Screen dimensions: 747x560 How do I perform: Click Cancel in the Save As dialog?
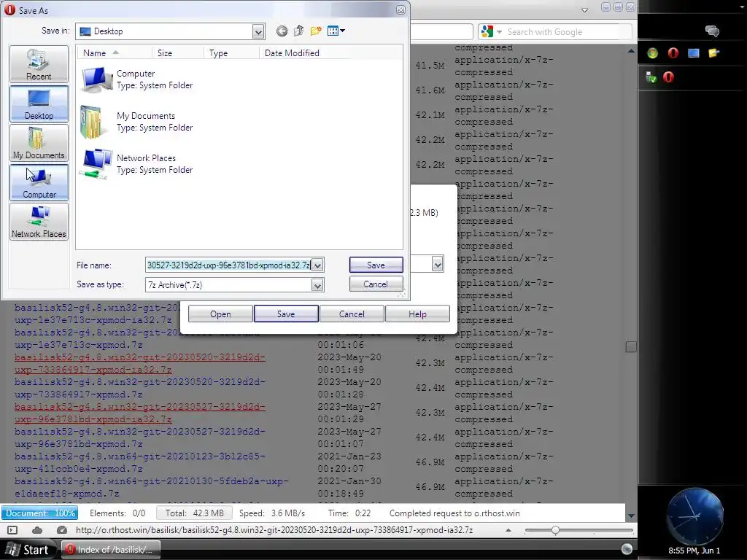376,284
